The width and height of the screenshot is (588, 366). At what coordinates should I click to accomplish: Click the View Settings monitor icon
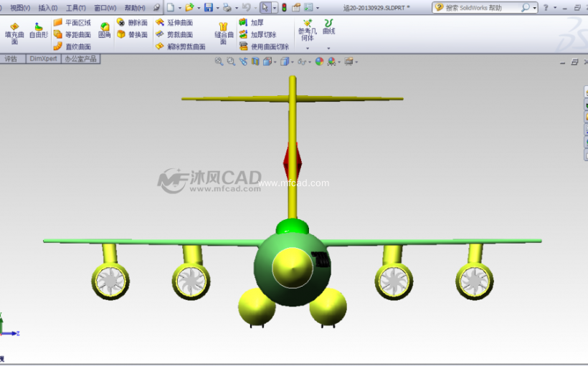click(348, 62)
